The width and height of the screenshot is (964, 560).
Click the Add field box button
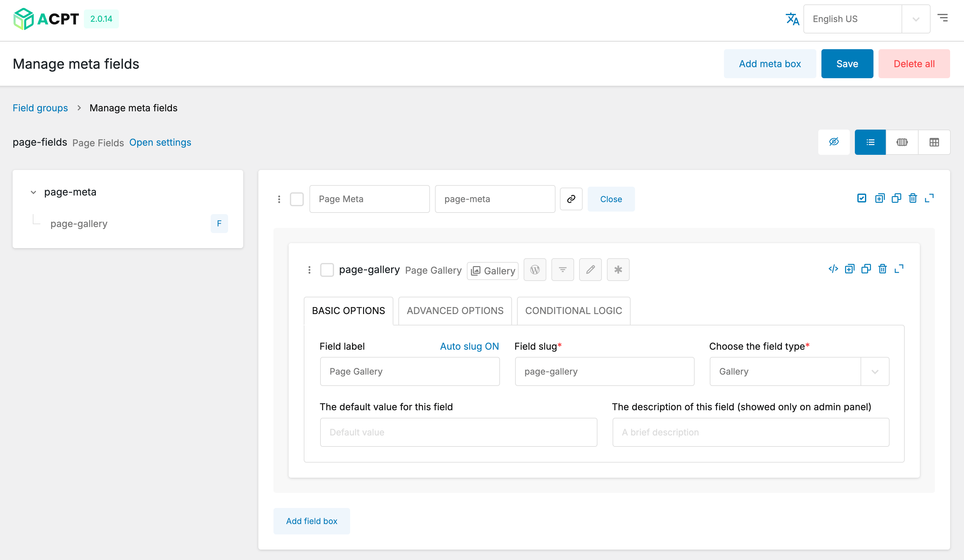tap(312, 521)
